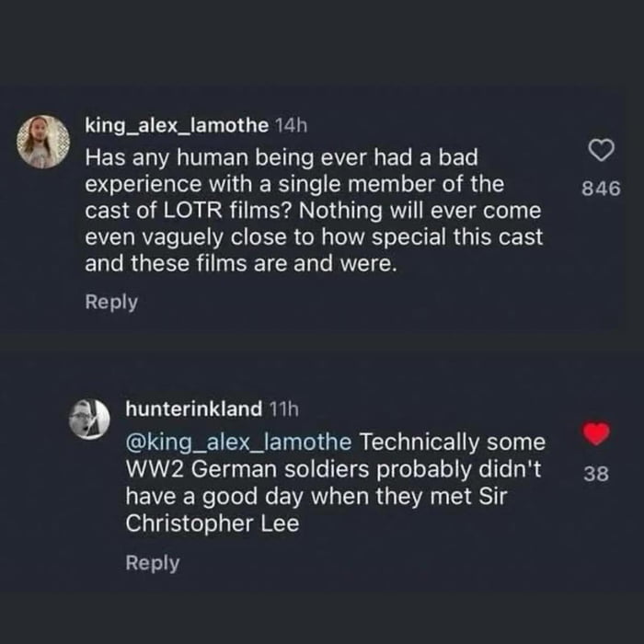Screen dimensions: 644x644
Task: Select the LOTR cast comment text
Action: click(x=313, y=210)
